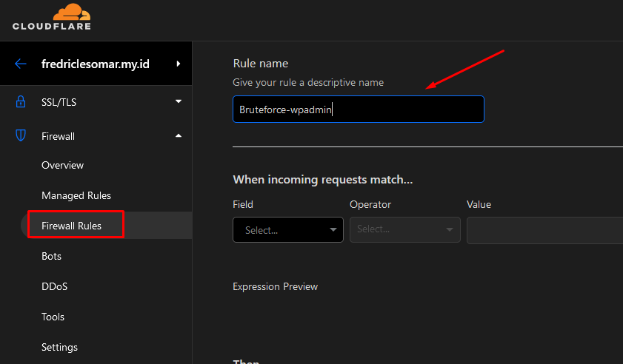The image size is (623, 364).
Task: Open the Bots section
Action: (x=52, y=256)
